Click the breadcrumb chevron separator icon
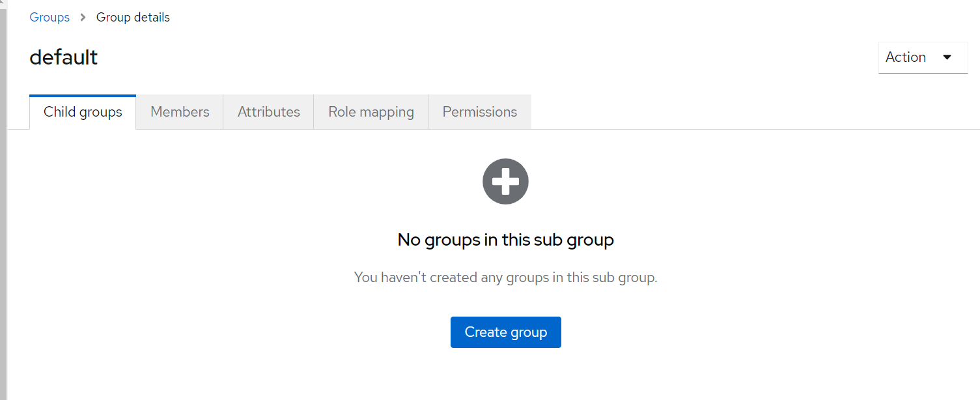The image size is (980, 400). pos(83,18)
